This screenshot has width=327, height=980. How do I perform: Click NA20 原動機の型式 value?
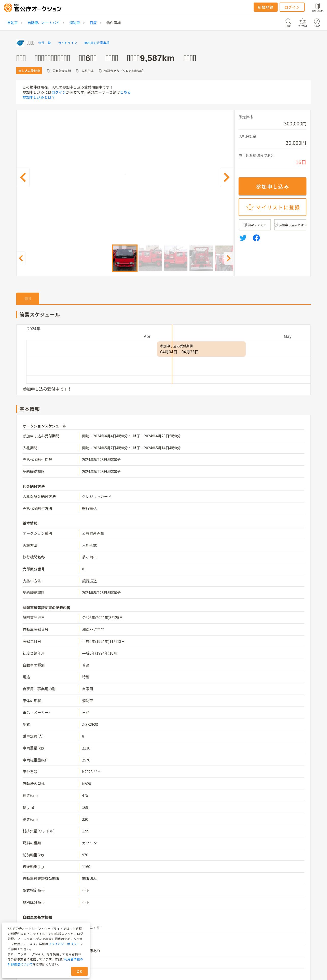(x=86, y=784)
